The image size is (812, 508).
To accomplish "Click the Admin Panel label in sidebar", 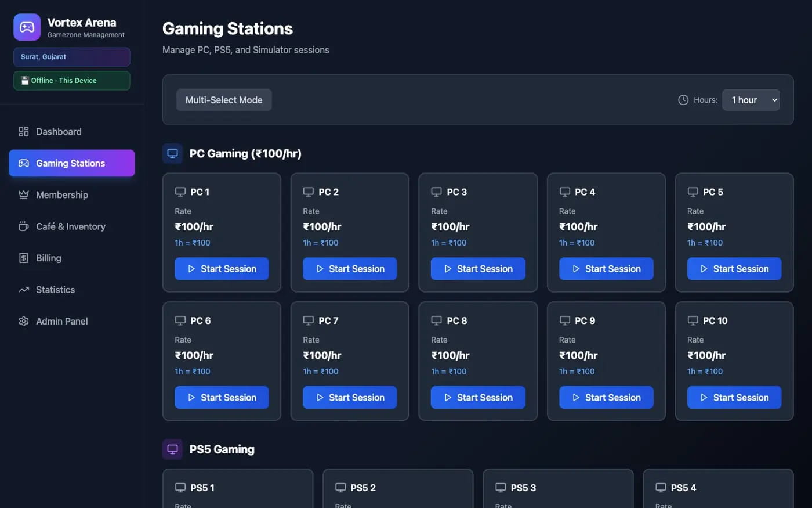I will click(62, 321).
